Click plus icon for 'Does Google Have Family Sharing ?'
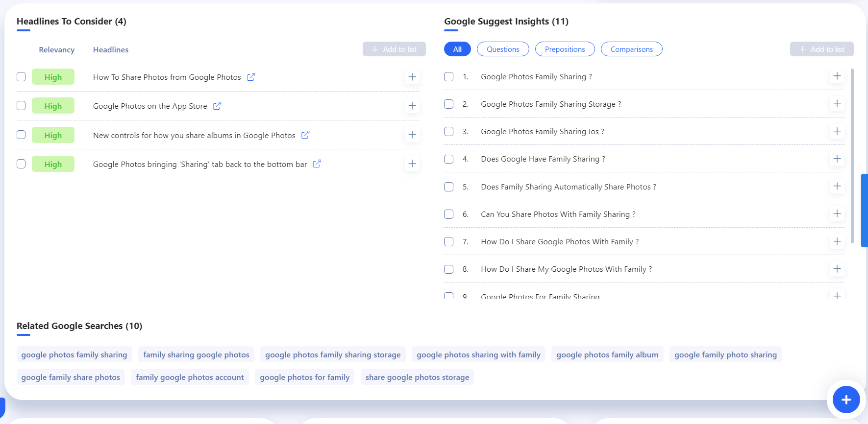Screen dimensions: 868x424 pos(837,159)
